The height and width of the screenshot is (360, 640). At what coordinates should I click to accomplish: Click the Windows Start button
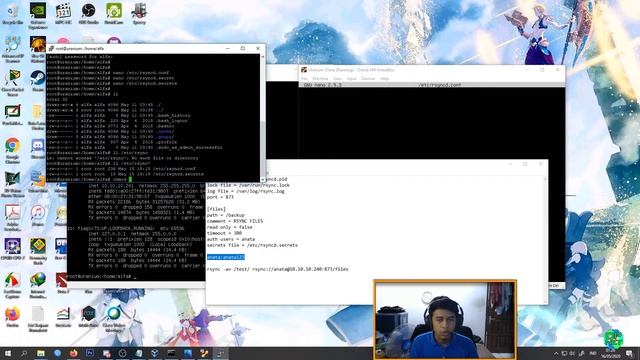coord(7,353)
